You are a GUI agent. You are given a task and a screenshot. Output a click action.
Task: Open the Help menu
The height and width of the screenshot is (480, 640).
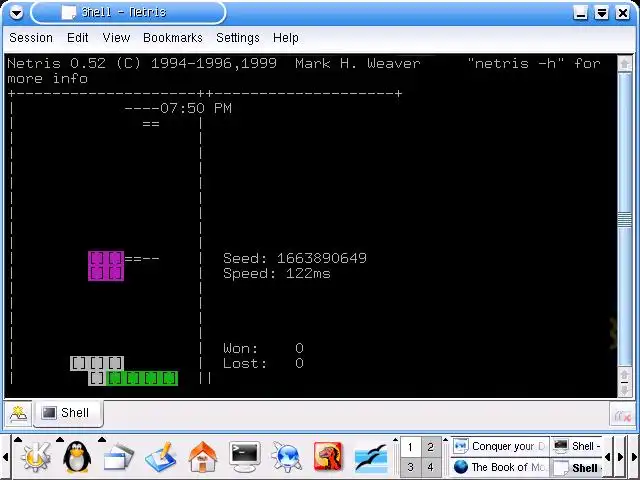pos(286,38)
